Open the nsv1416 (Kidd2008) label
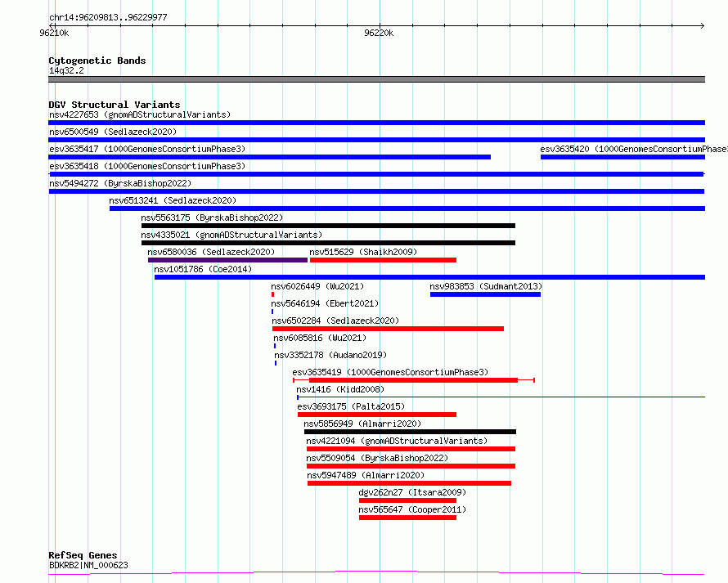Screen dimensions: 728x583 click(x=340, y=389)
